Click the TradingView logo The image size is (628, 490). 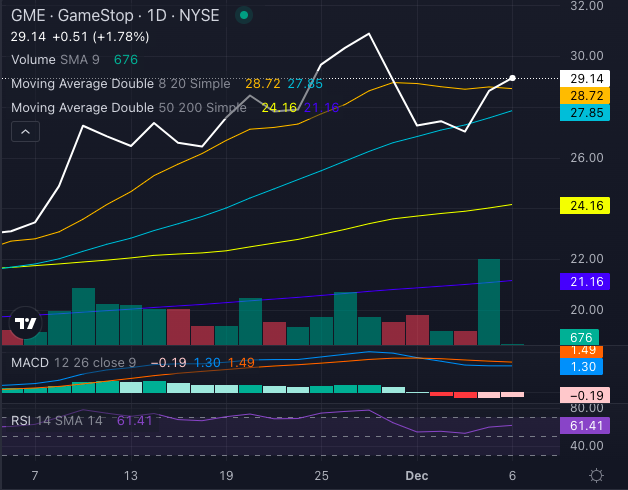pyautogui.click(x=27, y=323)
